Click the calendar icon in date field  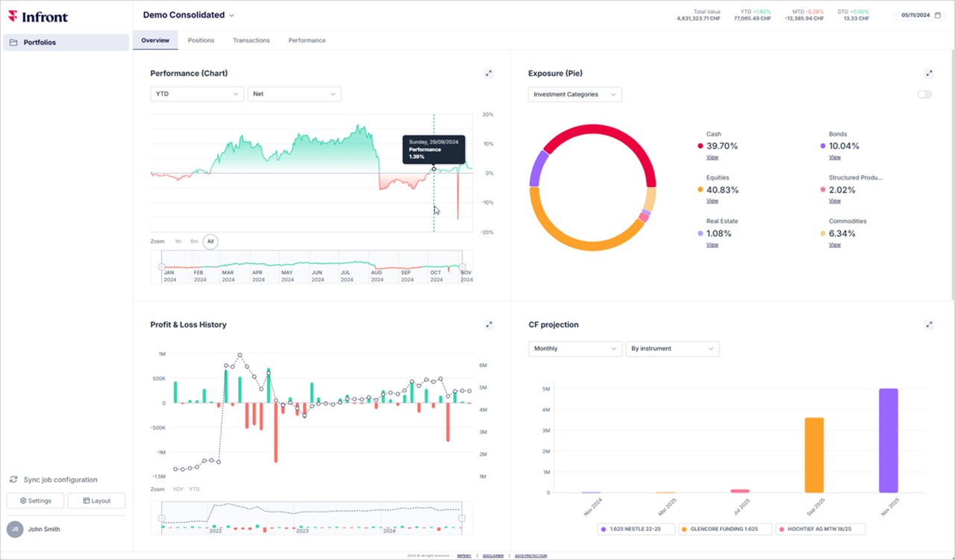938,15
